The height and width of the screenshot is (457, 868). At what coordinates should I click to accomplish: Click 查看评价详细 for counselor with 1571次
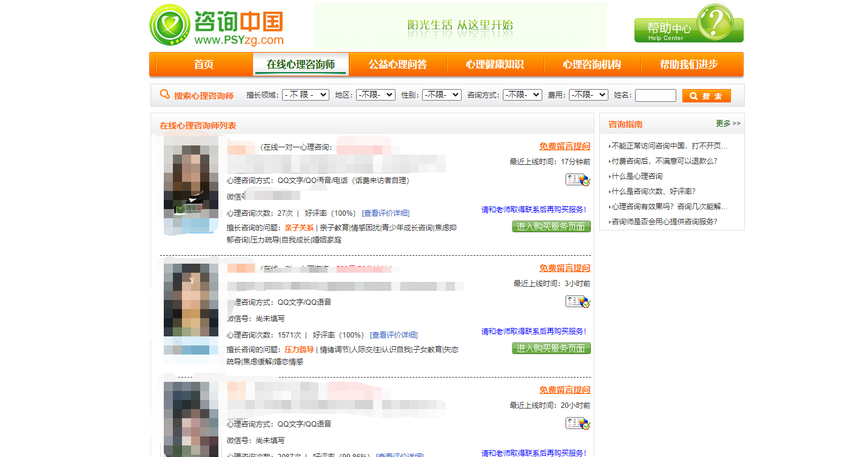tap(394, 335)
